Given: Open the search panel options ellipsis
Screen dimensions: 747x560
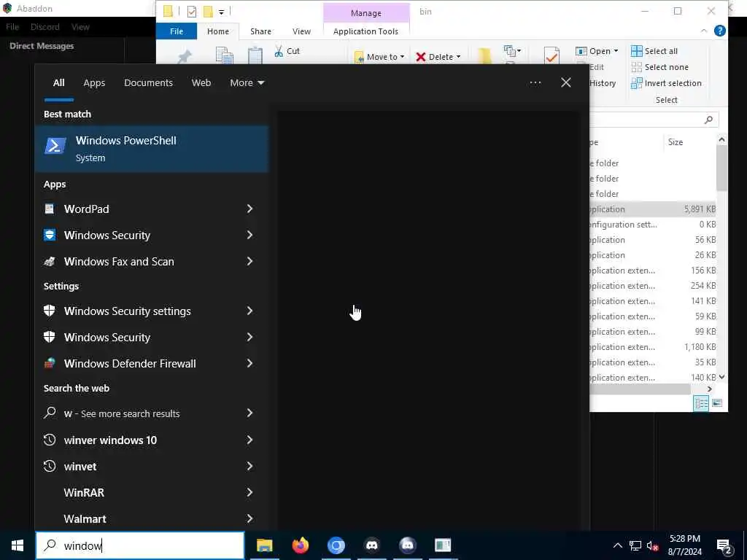Looking at the screenshot, I should click(x=535, y=82).
